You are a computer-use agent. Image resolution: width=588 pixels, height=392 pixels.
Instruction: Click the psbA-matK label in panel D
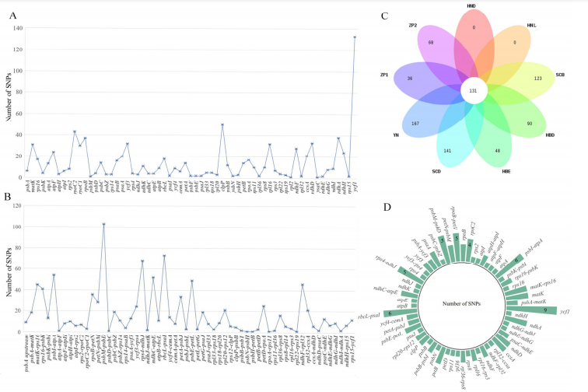[x=534, y=303]
